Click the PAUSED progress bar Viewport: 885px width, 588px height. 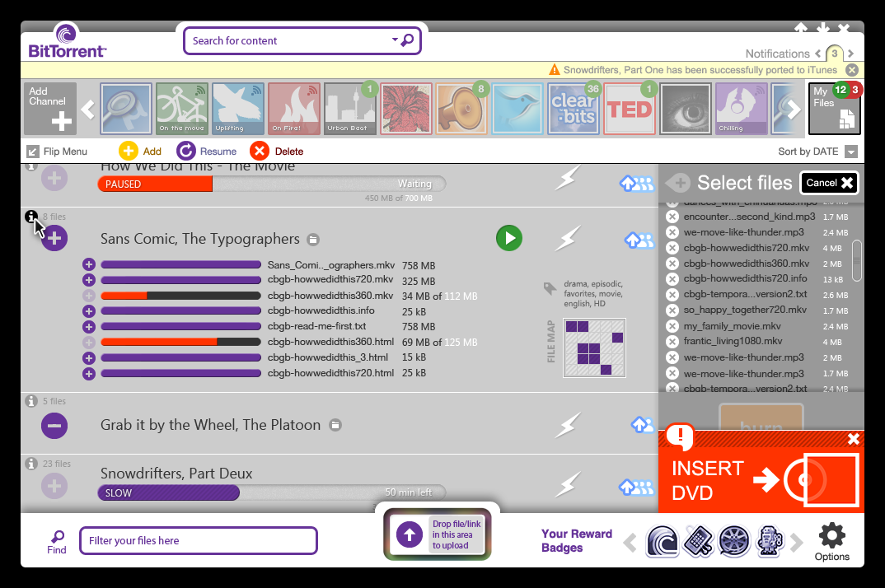point(271,184)
